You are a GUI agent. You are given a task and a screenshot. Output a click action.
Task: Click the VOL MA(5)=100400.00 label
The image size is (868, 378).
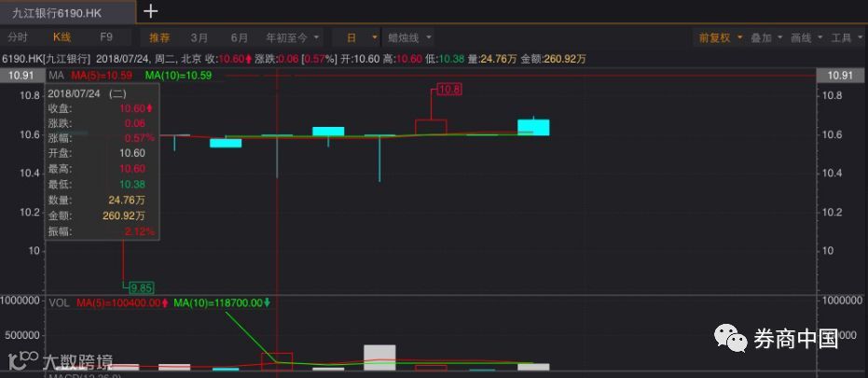122,303
